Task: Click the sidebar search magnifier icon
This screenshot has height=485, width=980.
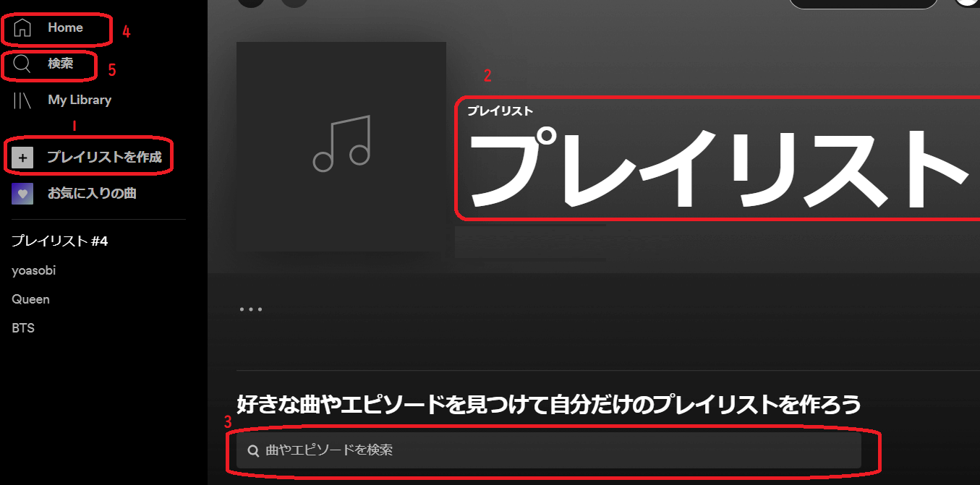Action: point(22,64)
